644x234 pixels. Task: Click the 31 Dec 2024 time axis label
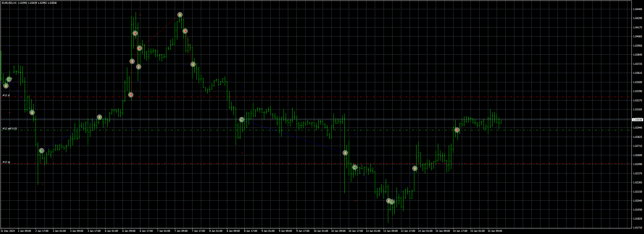(x=8, y=231)
